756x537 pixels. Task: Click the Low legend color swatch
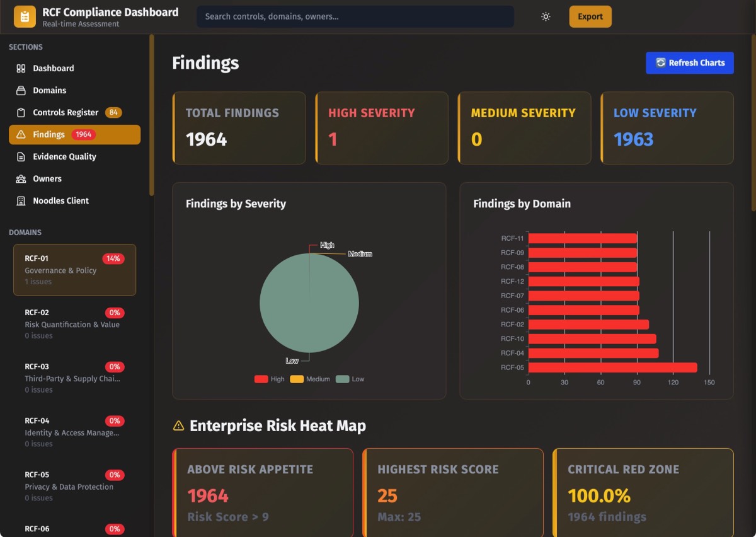(342, 379)
